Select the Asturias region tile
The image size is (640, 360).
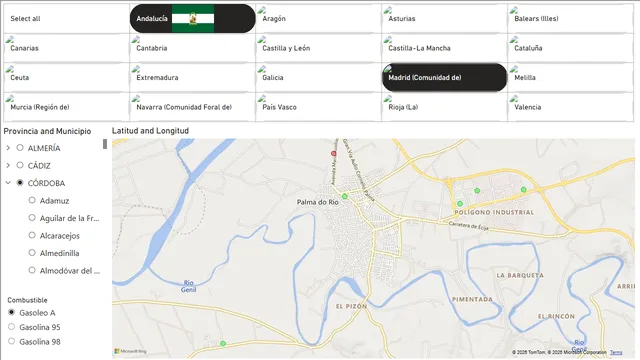444,18
